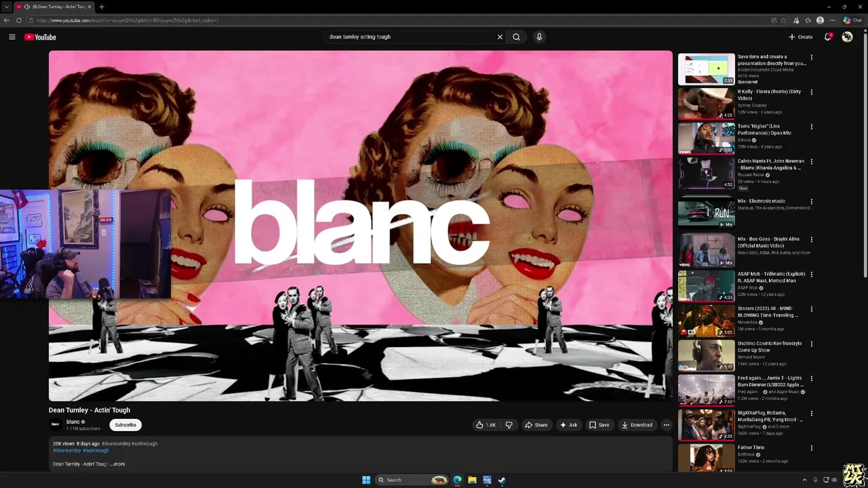Image resolution: width=868 pixels, height=488 pixels.
Task: Open the blanc channel avatar
Action: point(56,425)
